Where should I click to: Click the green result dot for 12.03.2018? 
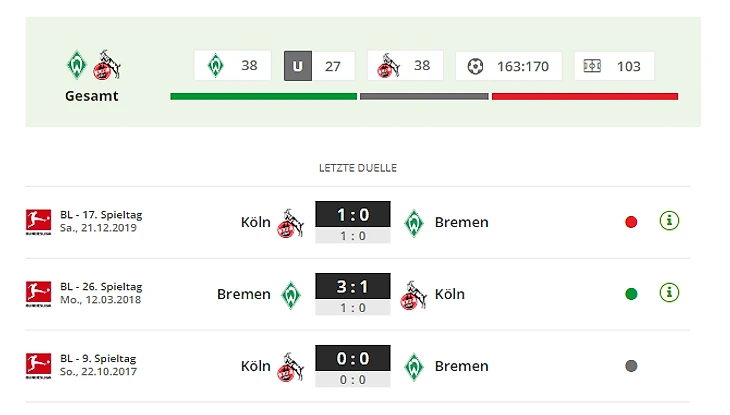click(x=631, y=294)
